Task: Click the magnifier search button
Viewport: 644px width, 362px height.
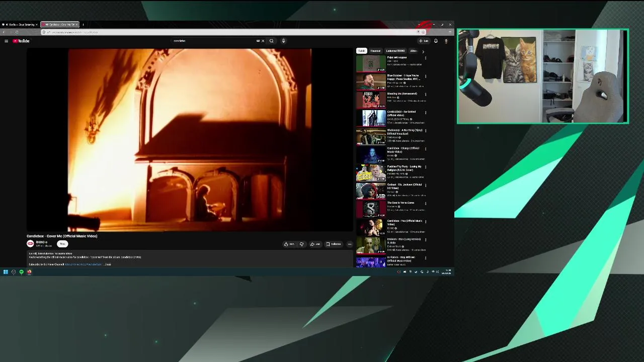Action: click(x=272, y=41)
